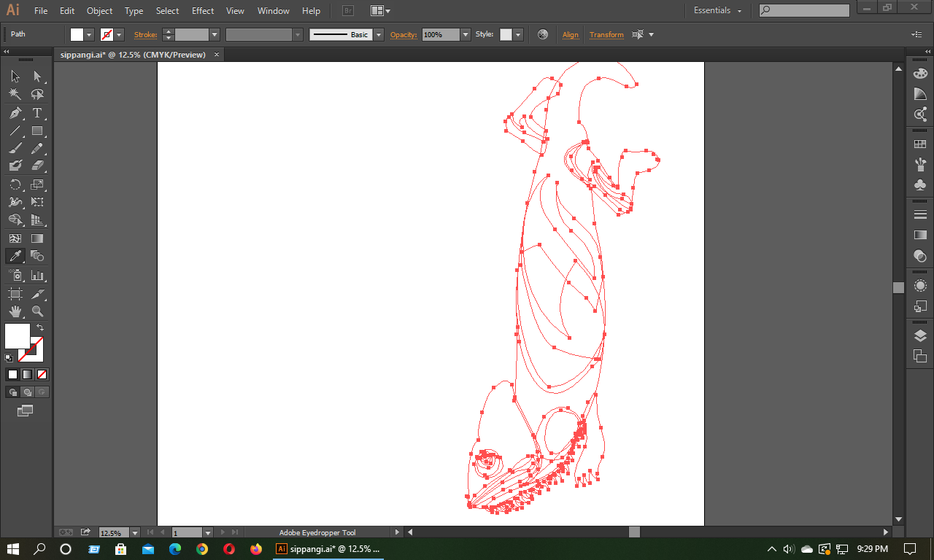The width and height of the screenshot is (934, 560).
Task: Open the Swatches panel grid icon
Action: pos(920,144)
